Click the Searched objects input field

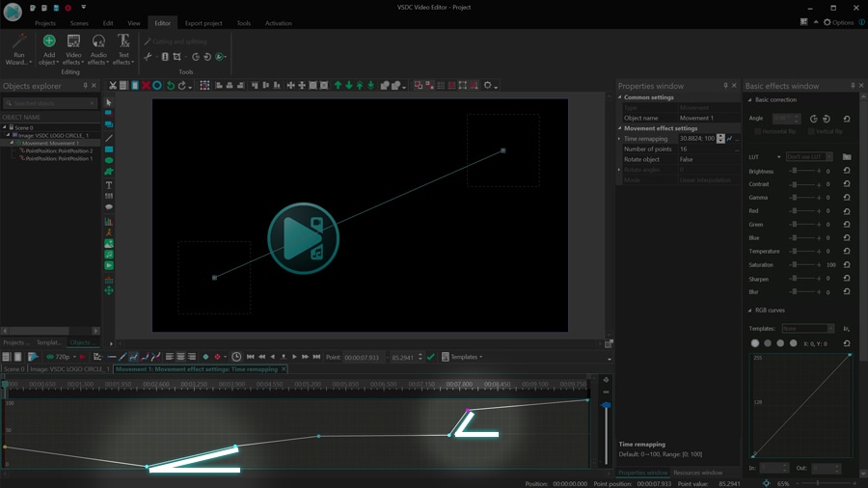pyautogui.click(x=50, y=103)
